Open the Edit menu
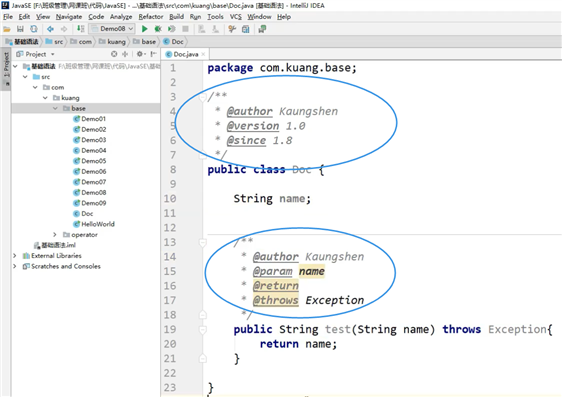The width and height of the screenshot is (562, 397). point(24,17)
